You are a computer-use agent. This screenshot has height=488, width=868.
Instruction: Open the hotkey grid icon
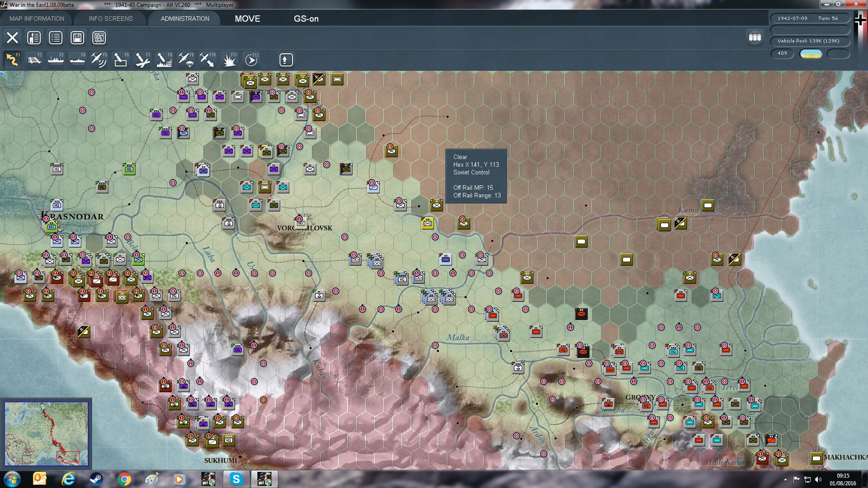(x=99, y=38)
